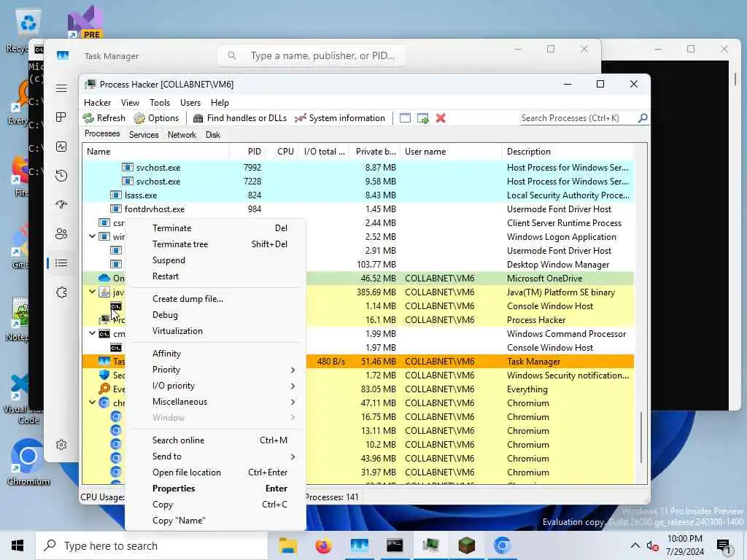Expand the Priority submenu
Screen dimensions: 747x560
[x=215, y=370]
